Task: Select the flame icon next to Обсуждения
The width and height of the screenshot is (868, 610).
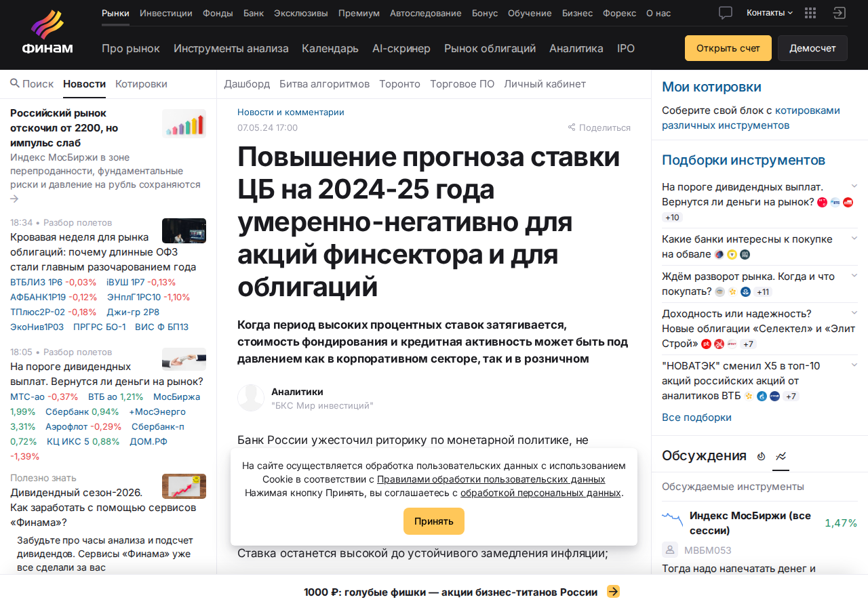Action: pyautogui.click(x=761, y=456)
